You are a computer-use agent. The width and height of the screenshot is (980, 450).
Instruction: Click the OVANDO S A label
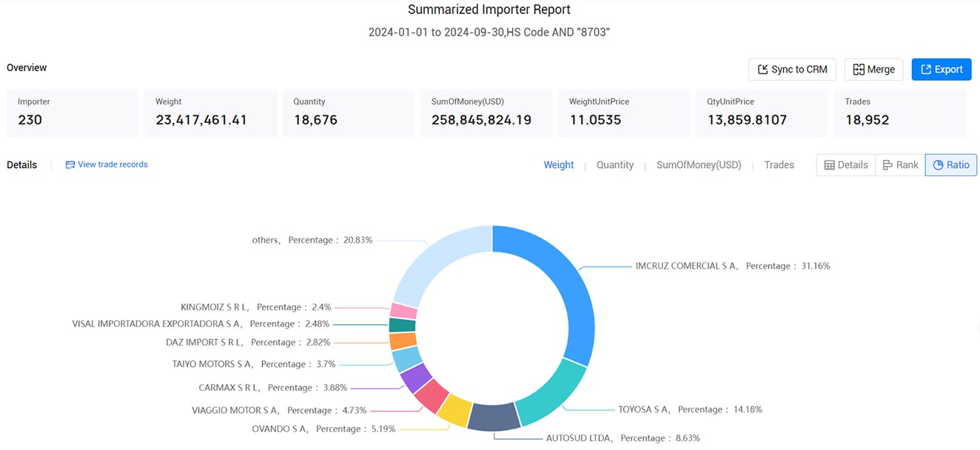coord(323,429)
